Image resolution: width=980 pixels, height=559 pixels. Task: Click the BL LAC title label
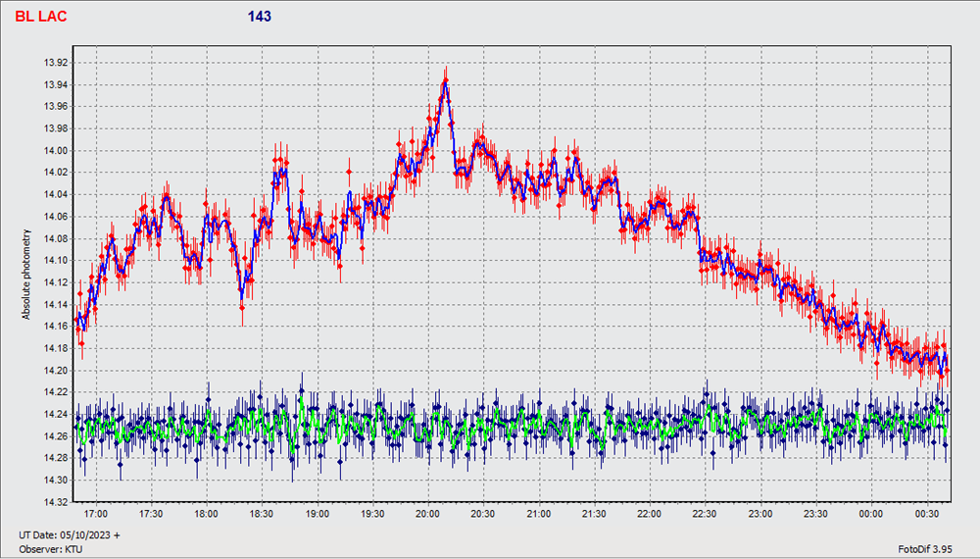[41, 17]
